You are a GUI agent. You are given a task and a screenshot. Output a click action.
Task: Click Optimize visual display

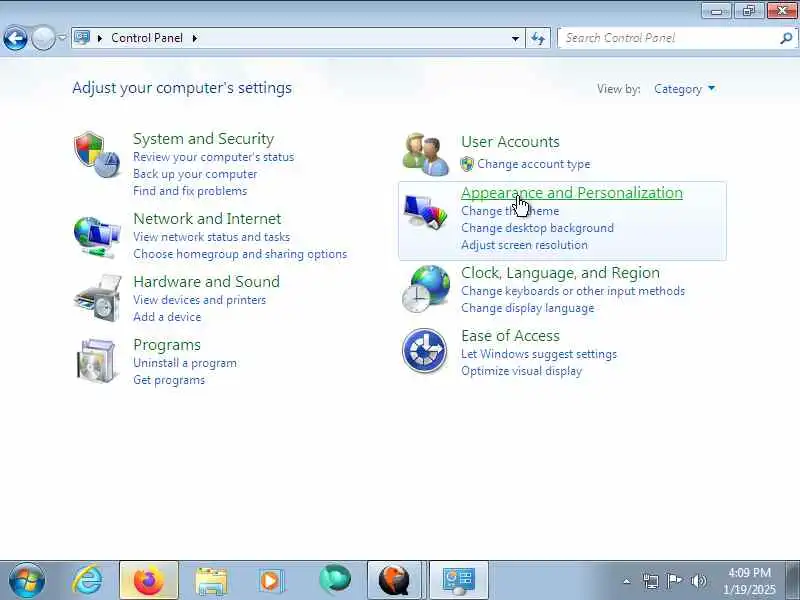click(521, 371)
